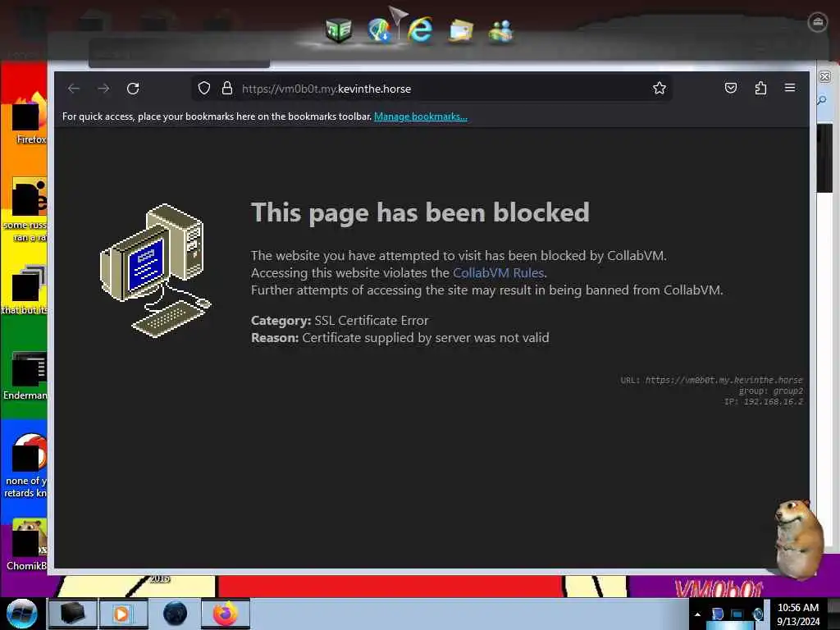Click the blocked URL footer text
This screenshot has height=630, width=840.
coord(711,380)
